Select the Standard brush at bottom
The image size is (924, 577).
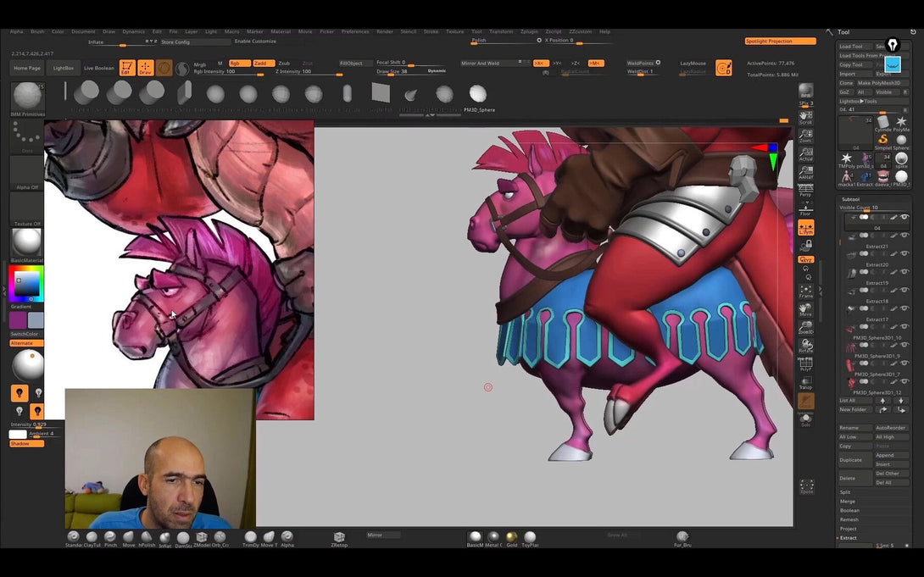[x=74, y=539]
